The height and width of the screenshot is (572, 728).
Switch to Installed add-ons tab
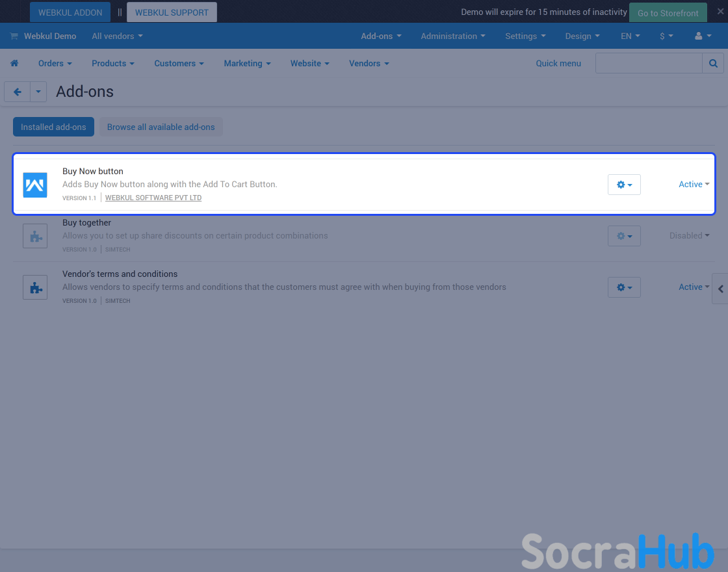(53, 127)
